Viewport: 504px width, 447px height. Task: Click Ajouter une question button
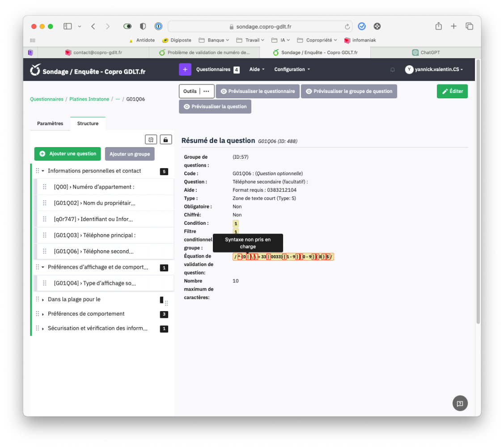68,154
